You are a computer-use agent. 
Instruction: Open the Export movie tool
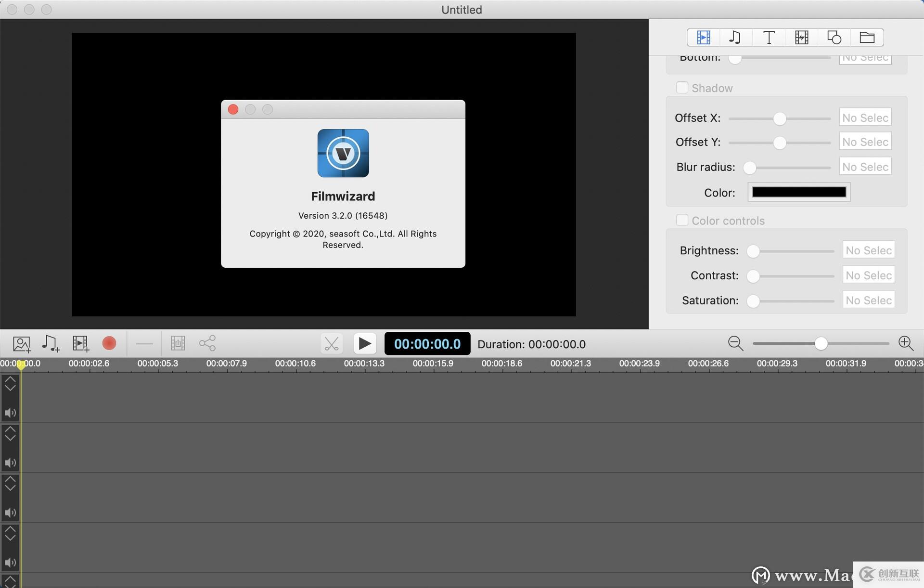pyautogui.click(x=178, y=343)
